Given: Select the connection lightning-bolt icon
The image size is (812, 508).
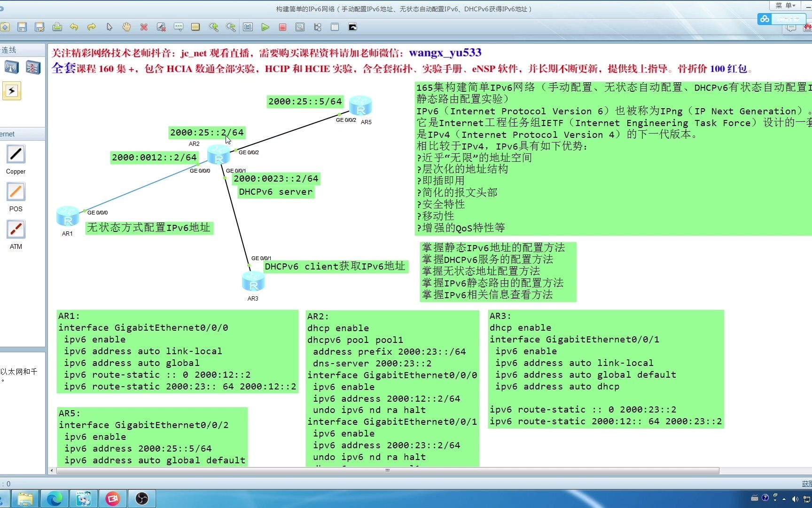Looking at the screenshot, I should coord(12,91).
